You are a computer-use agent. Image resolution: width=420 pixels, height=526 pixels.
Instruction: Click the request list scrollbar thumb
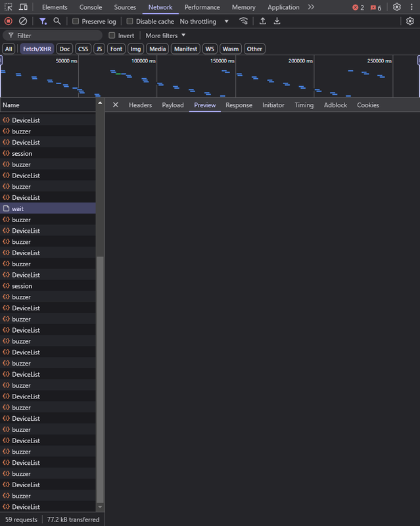(100, 379)
